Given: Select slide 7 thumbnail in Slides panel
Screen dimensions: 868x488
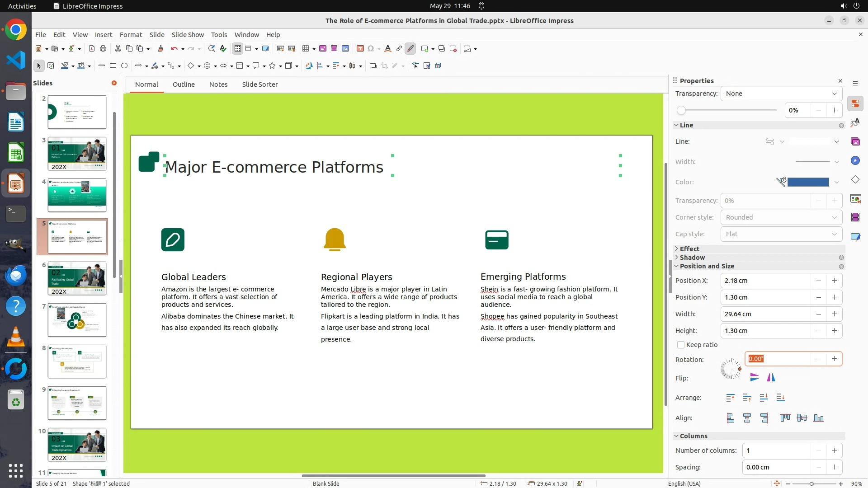Looking at the screenshot, I should point(77,320).
